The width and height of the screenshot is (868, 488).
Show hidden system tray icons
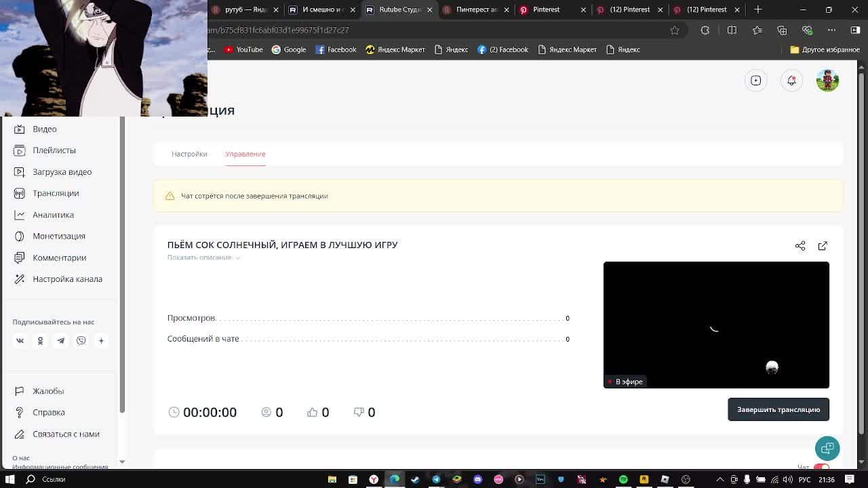pyautogui.click(x=720, y=479)
